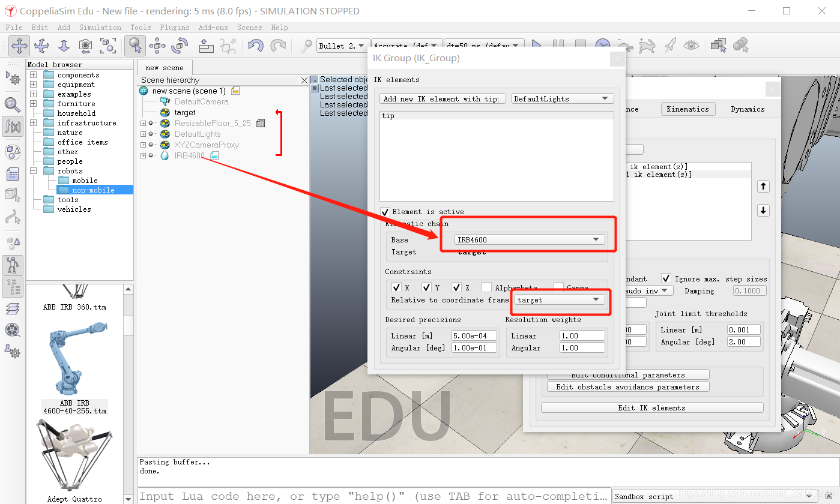This screenshot has height=504, width=840.
Task: Click 'Add new IK element with tip:' button
Action: [x=443, y=98]
